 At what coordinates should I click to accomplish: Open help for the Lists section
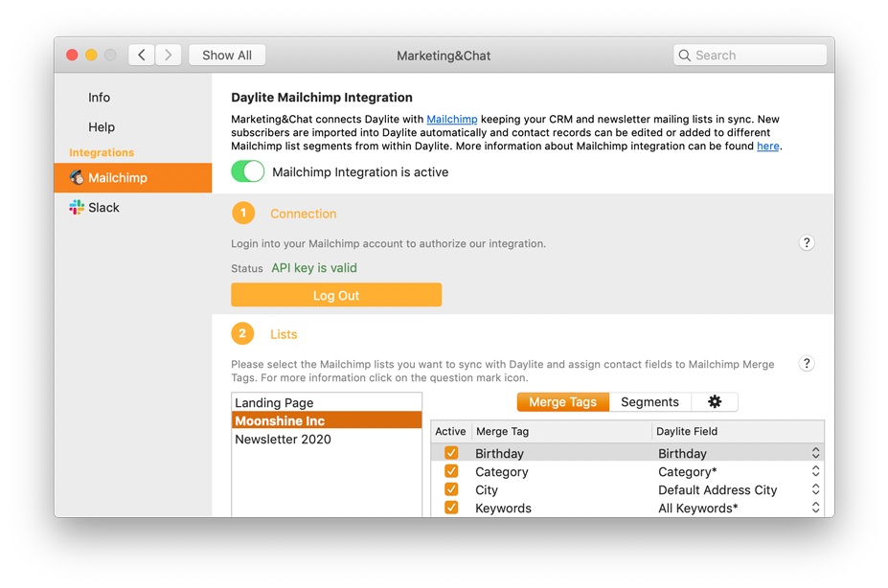[807, 363]
